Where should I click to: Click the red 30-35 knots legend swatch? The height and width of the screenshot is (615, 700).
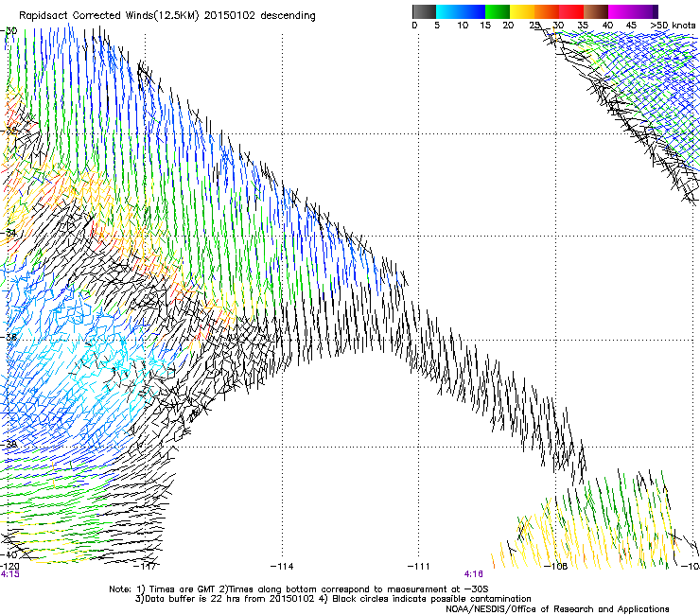(x=571, y=11)
